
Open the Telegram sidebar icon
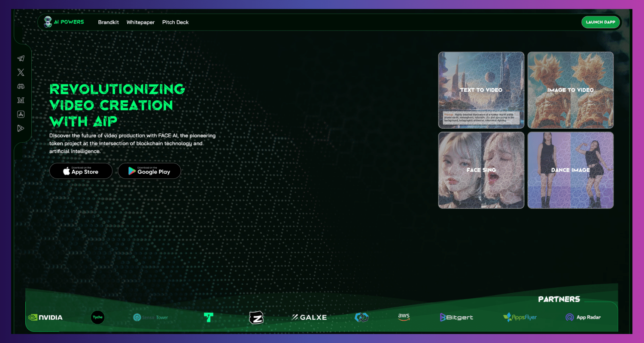pyautogui.click(x=21, y=58)
